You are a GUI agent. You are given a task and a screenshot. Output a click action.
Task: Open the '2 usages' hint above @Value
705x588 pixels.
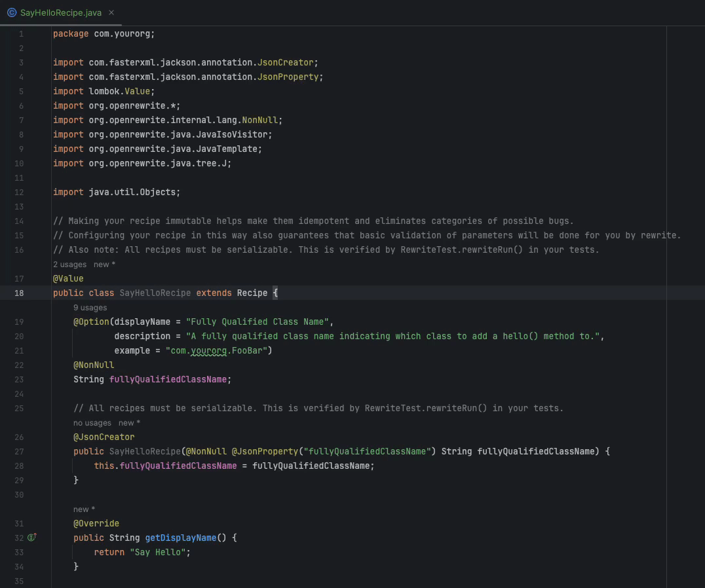pyautogui.click(x=69, y=265)
